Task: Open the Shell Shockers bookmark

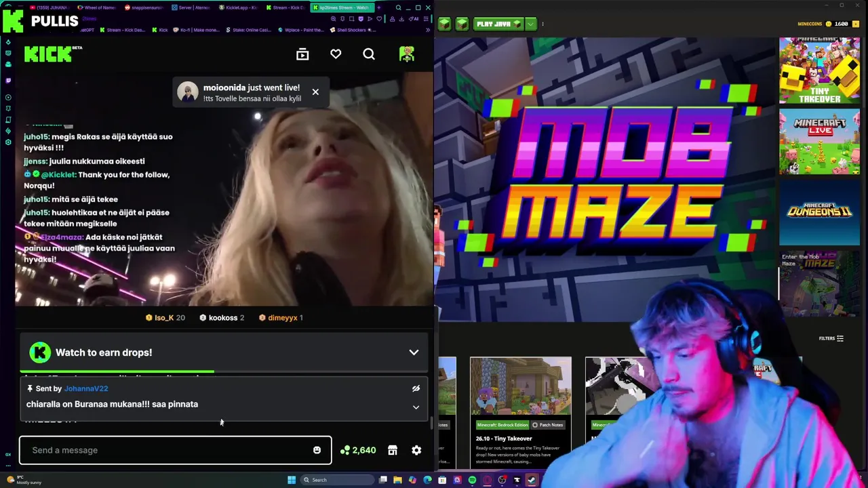Action: [353, 30]
